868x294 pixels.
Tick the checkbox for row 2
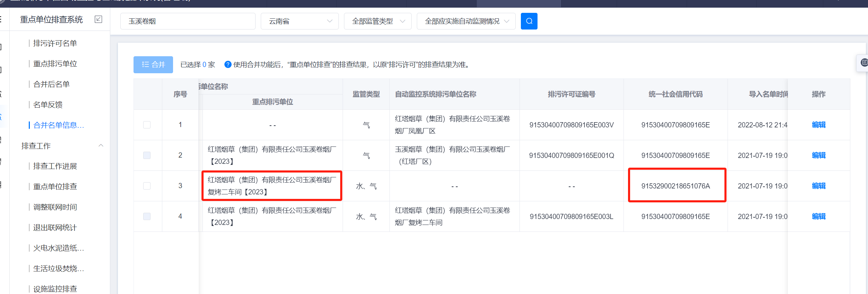147,155
